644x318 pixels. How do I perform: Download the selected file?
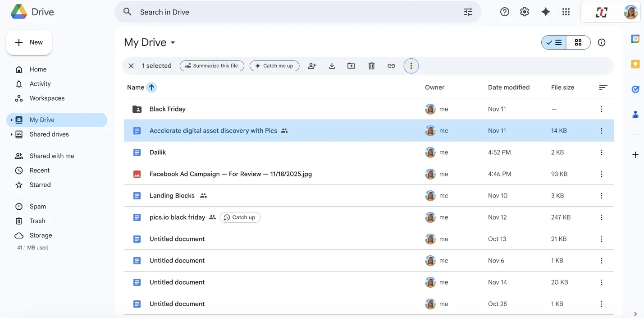pyautogui.click(x=332, y=66)
